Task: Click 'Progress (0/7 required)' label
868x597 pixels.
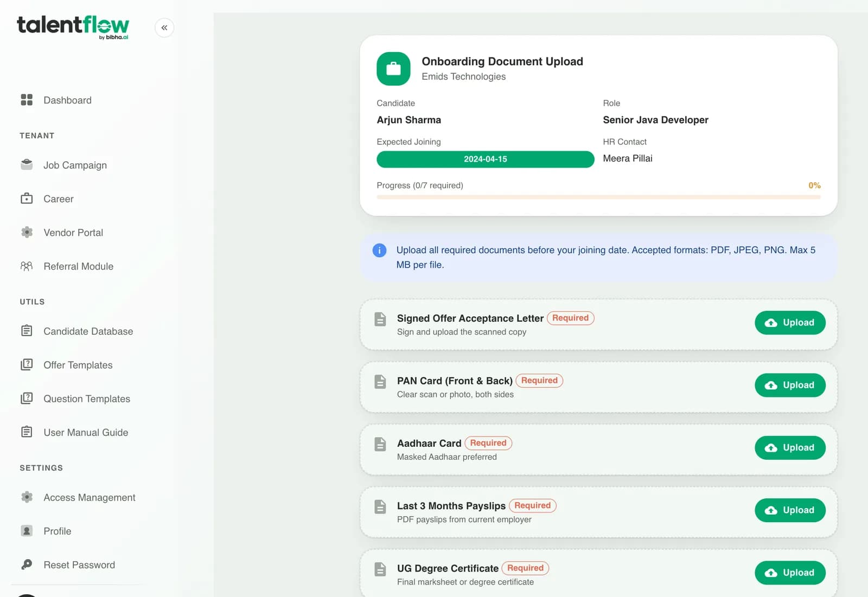Action: click(420, 185)
